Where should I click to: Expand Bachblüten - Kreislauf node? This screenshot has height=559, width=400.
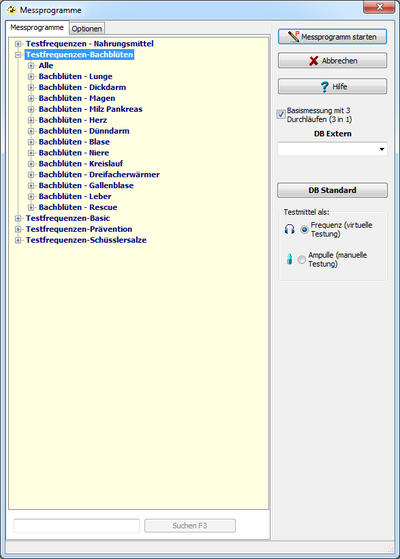[x=31, y=164]
